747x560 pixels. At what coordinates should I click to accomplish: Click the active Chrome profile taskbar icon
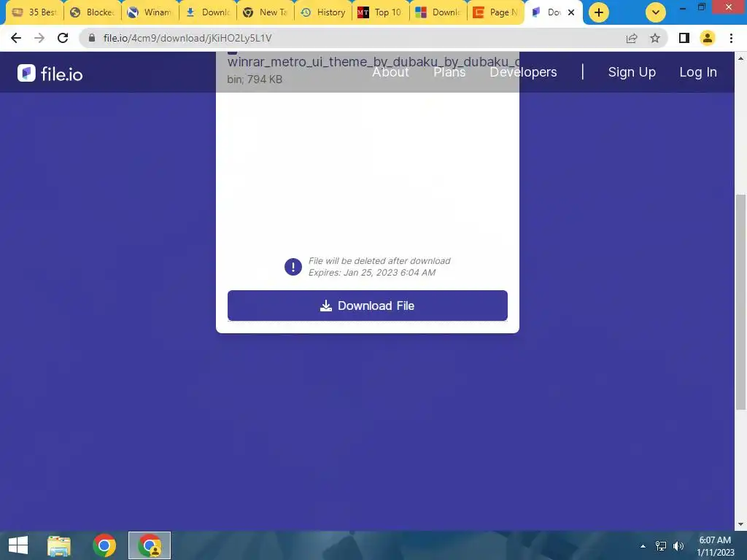coord(150,545)
